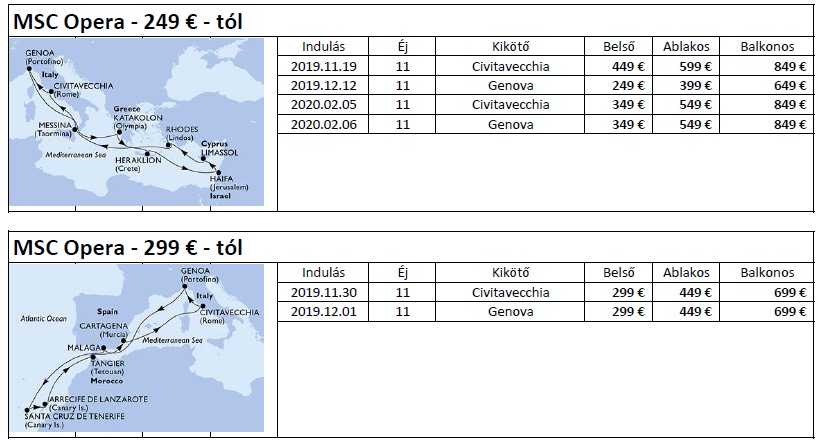This screenshot has height=443, width=818.
Task: Select departure date 2019.12.12
Action: 323,86
